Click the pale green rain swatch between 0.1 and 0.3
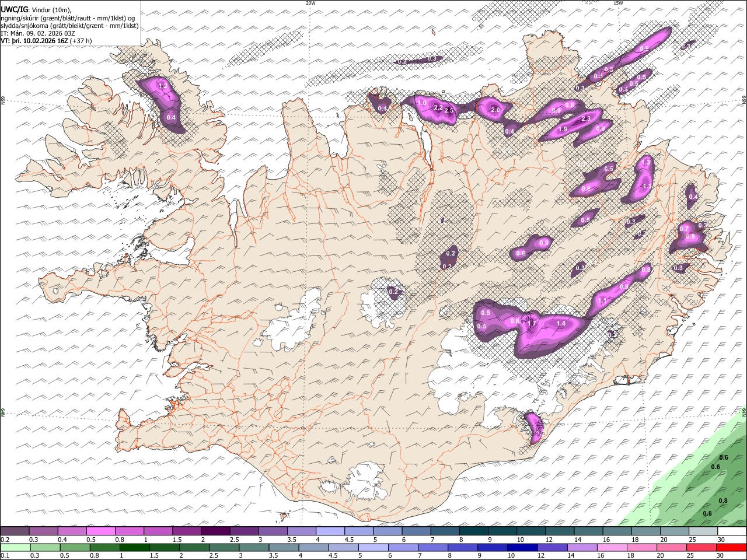This screenshot has height=560, width=747. coord(15,547)
